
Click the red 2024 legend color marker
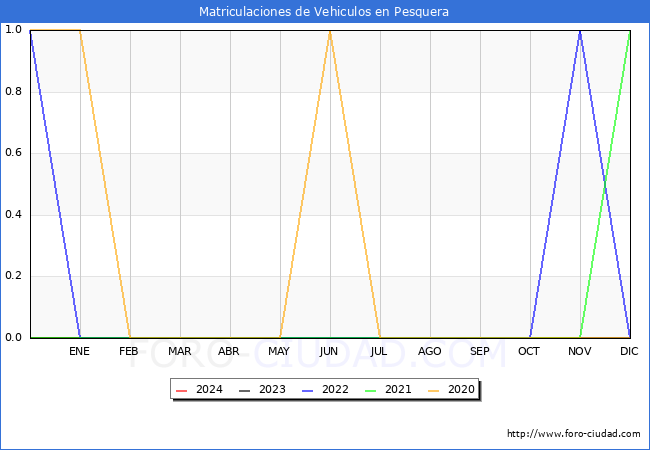point(182,391)
